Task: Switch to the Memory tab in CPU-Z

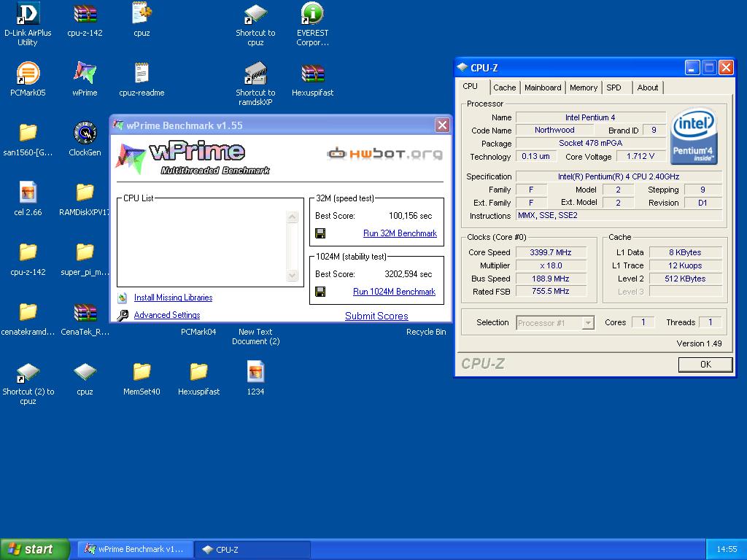Action: click(583, 87)
